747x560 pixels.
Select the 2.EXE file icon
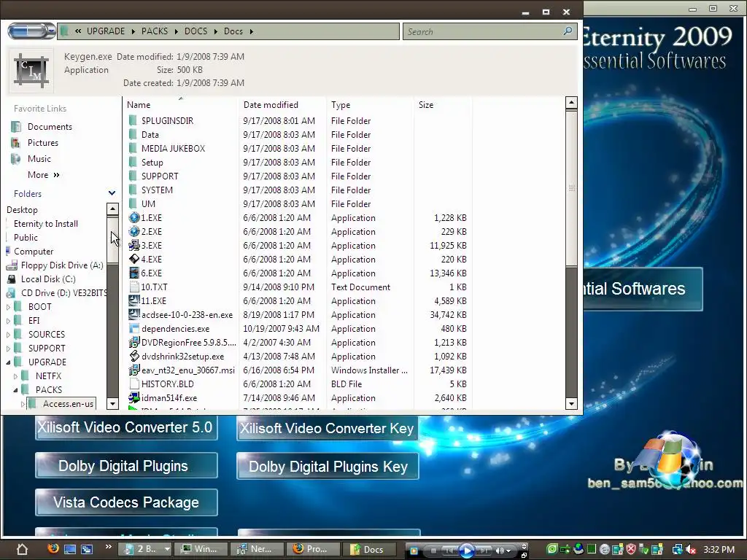point(134,231)
